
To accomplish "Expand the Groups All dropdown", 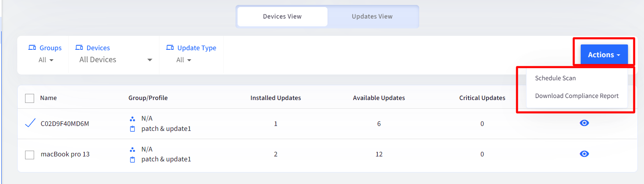I will 46,60.
